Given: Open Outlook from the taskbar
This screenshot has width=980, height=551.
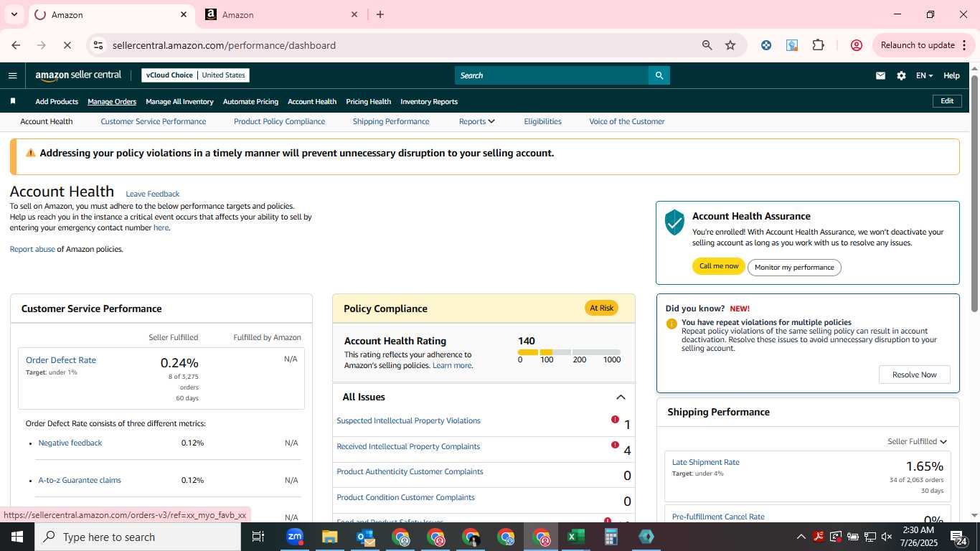Looking at the screenshot, I should tap(364, 537).
